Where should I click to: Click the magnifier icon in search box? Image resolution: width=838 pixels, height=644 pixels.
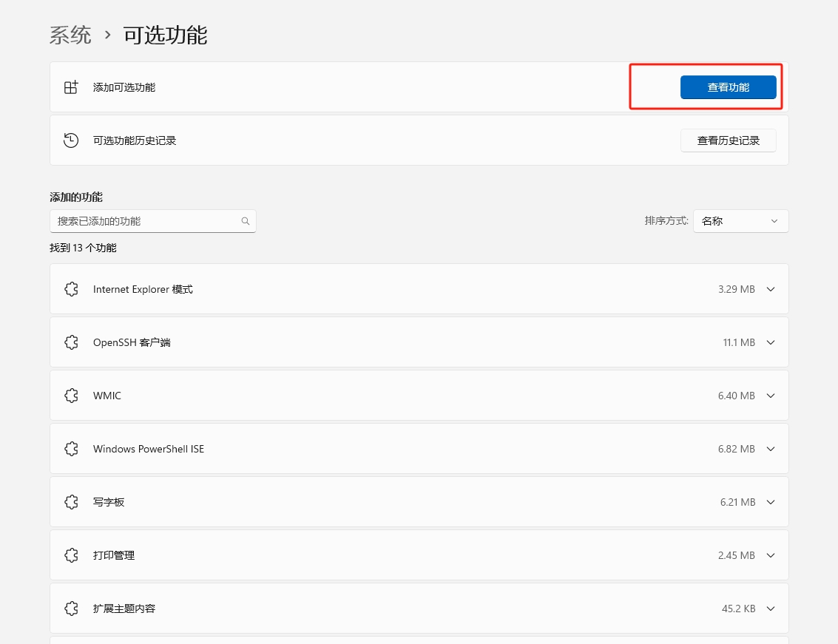click(245, 220)
